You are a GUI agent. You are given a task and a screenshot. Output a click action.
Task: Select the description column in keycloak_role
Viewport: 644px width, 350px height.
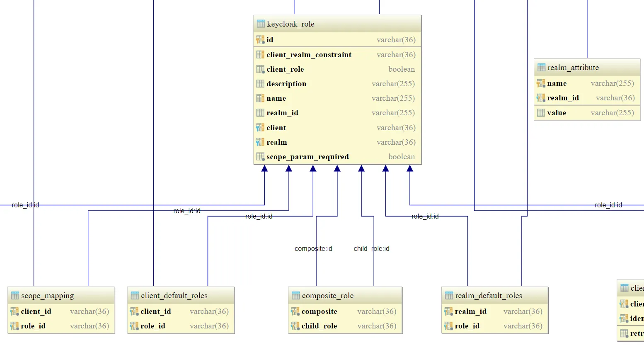click(286, 83)
